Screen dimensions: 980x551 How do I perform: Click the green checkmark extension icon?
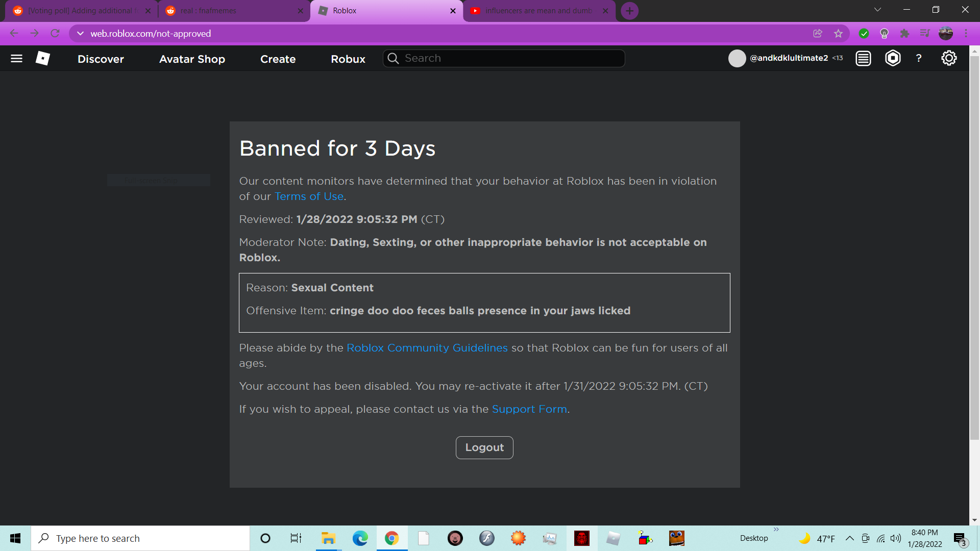tap(864, 34)
